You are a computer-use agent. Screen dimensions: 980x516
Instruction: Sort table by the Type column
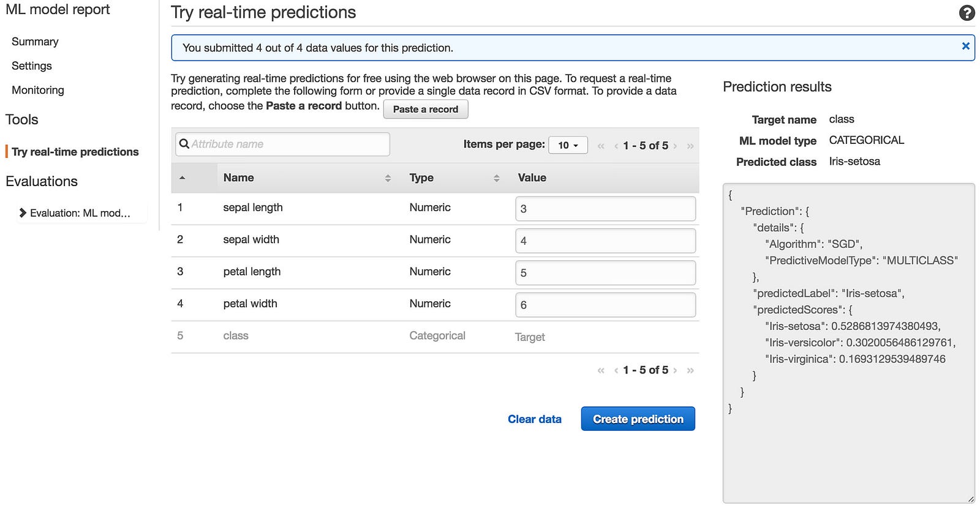[496, 178]
